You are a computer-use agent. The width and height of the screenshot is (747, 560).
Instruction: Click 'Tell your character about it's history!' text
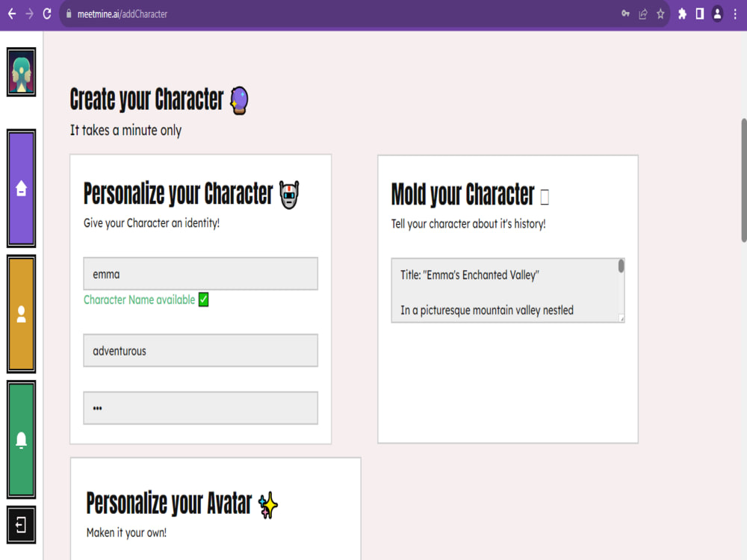click(x=468, y=224)
